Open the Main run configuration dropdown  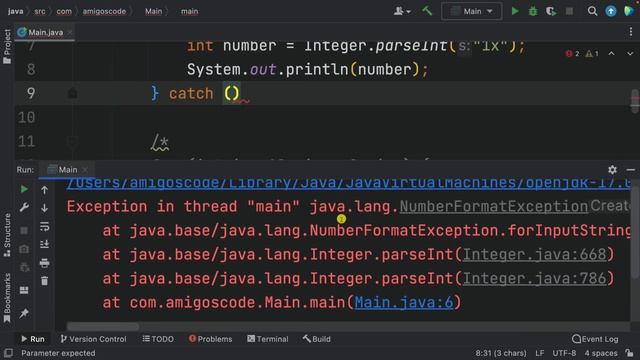(x=471, y=11)
